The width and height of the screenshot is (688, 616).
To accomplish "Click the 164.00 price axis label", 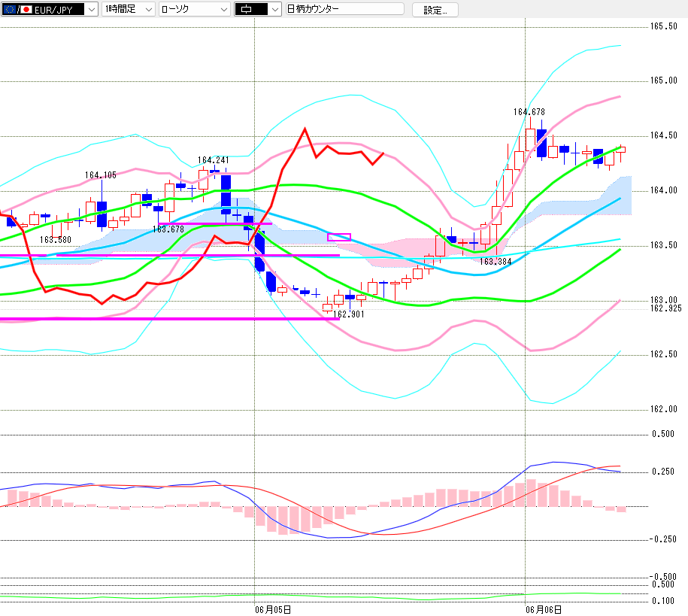I will (x=664, y=190).
